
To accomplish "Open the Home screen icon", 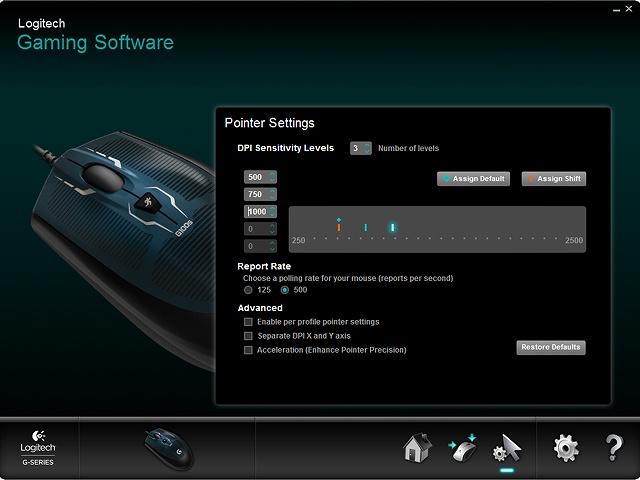I will tap(417, 448).
